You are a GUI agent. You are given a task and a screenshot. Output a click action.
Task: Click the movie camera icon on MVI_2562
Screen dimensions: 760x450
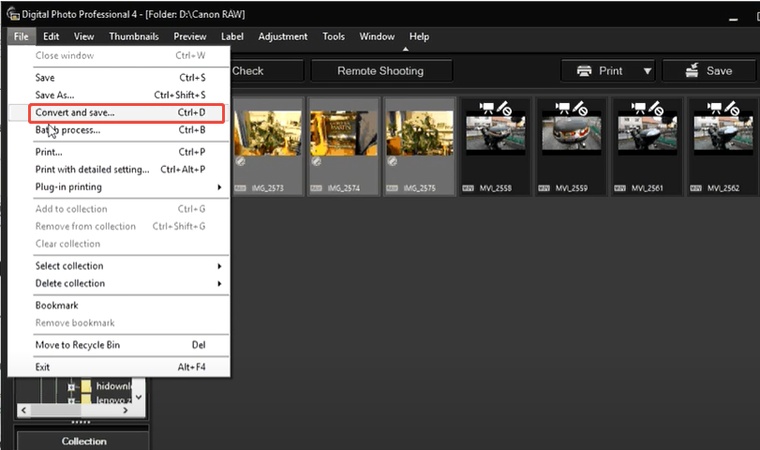[x=714, y=108]
